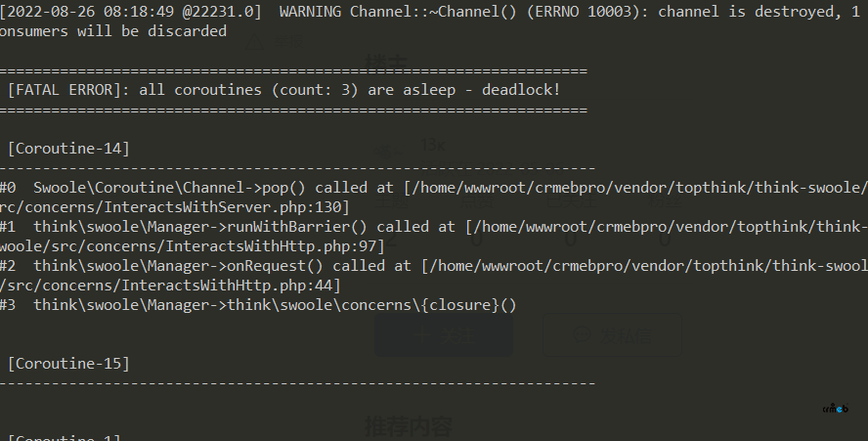Select the 已关注 stat label
This screenshot has height=441, width=868.
pyautogui.click(x=572, y=201)
